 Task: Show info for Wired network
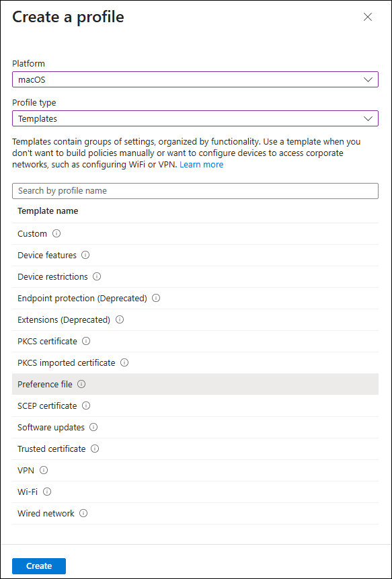point(83,513)
